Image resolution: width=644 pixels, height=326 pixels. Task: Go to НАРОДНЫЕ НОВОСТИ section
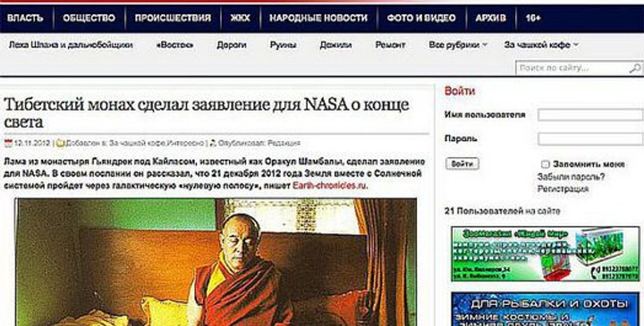[x=318, y=18]
